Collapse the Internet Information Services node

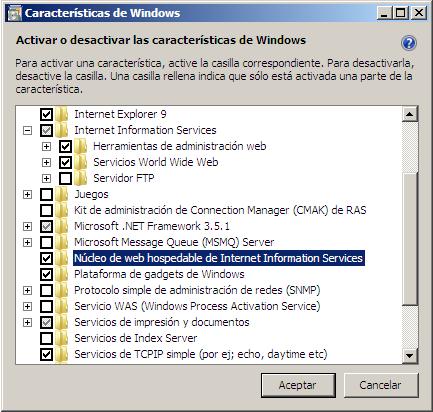click(x=27, y=130)
